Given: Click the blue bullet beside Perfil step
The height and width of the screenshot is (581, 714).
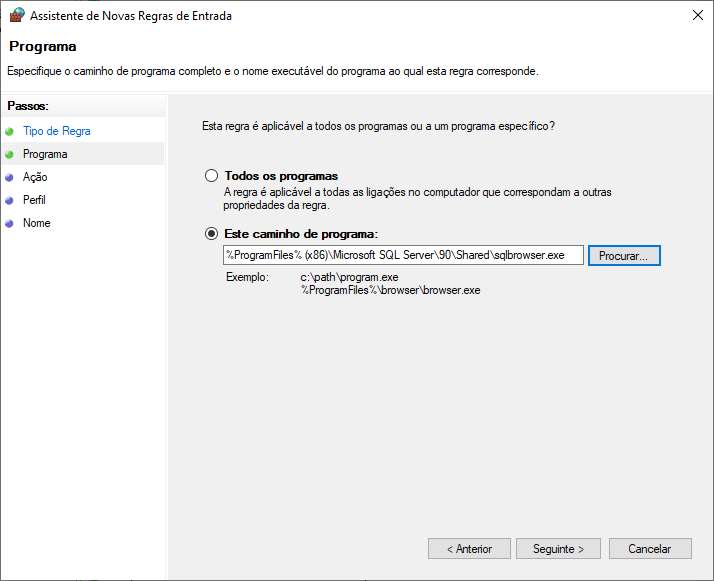Looking at the screenshot, I should 10,200.
